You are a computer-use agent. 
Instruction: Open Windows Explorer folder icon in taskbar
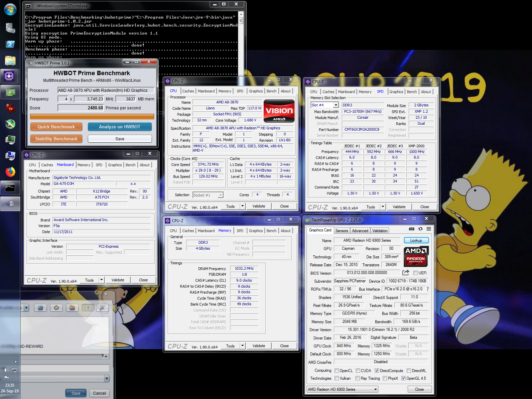[x=10, y=61]
